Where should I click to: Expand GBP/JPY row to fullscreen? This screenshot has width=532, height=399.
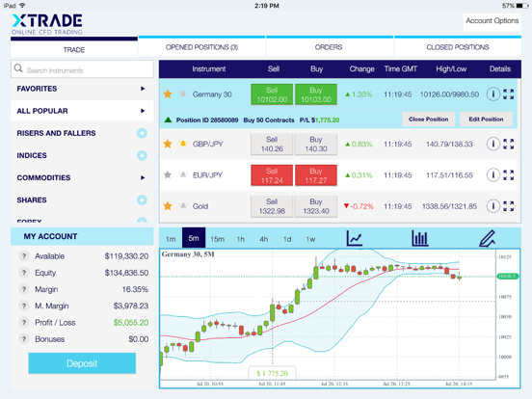[508, 144]
